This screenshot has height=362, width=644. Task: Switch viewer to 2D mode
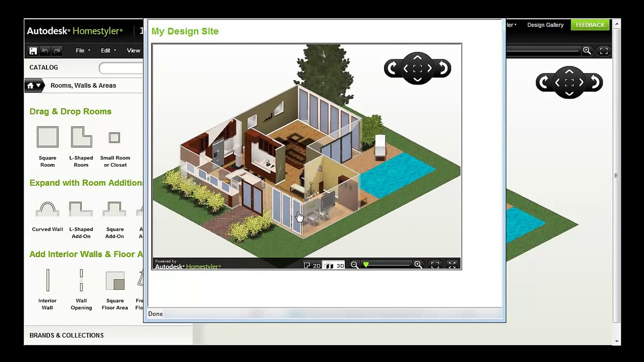[x=312, y=265]
